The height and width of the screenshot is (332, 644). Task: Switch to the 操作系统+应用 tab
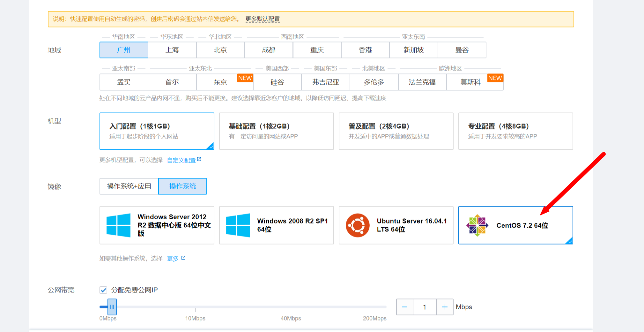[x=129, y=186]
